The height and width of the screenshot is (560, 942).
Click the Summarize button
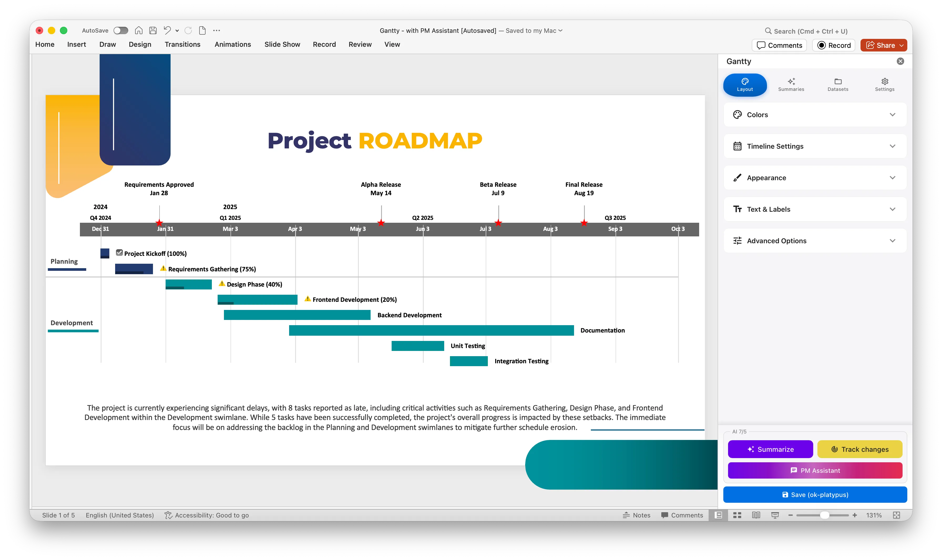[x=770, y=449]
